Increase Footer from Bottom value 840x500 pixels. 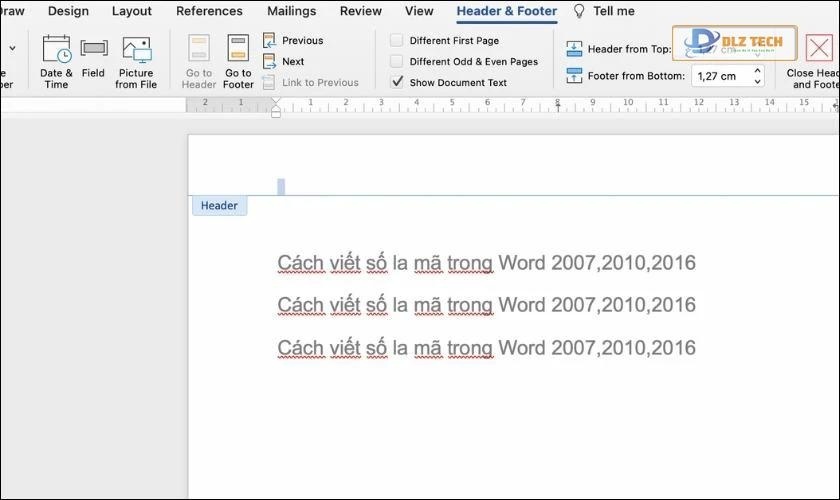756,71
